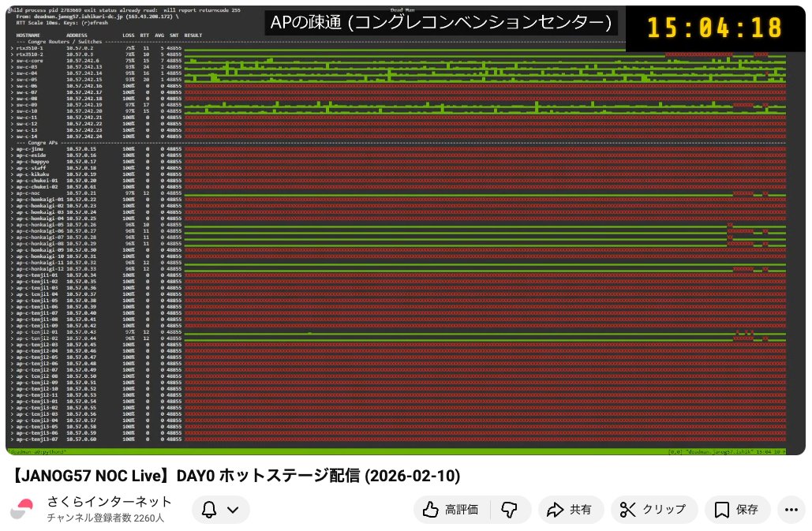The width and height of the screenshot is (812, 531).
Task: Click the HOSTNAME column header
Action: (28, 36)
